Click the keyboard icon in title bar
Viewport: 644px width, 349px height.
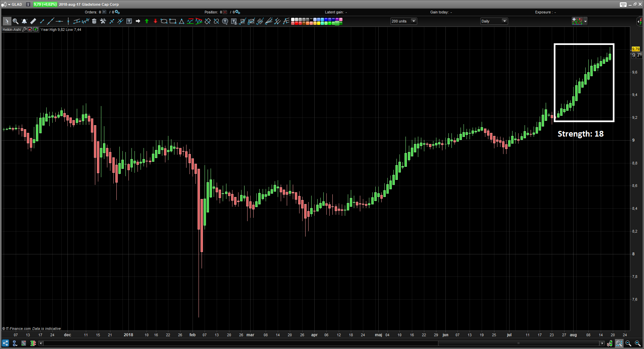[623, 4]
